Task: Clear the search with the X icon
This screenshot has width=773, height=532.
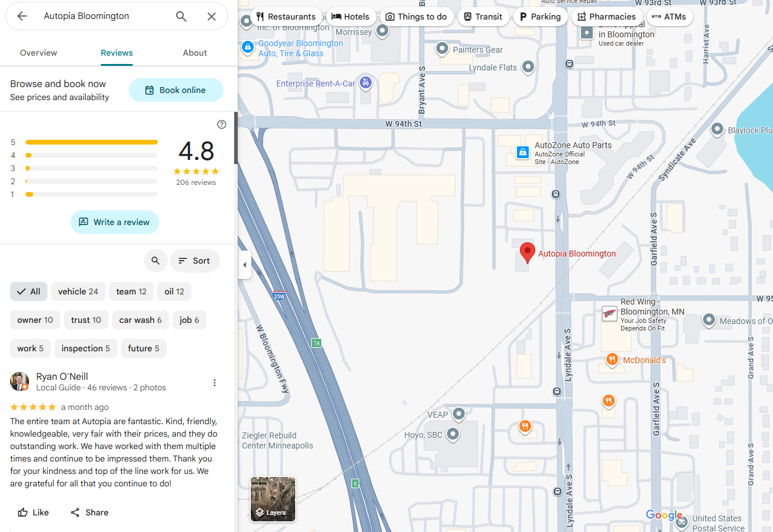Action: coord(212,16)
